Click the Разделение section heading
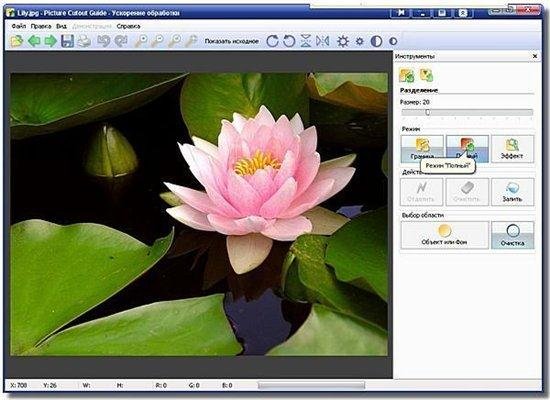 pyautogui.click(x=419, y=90)
